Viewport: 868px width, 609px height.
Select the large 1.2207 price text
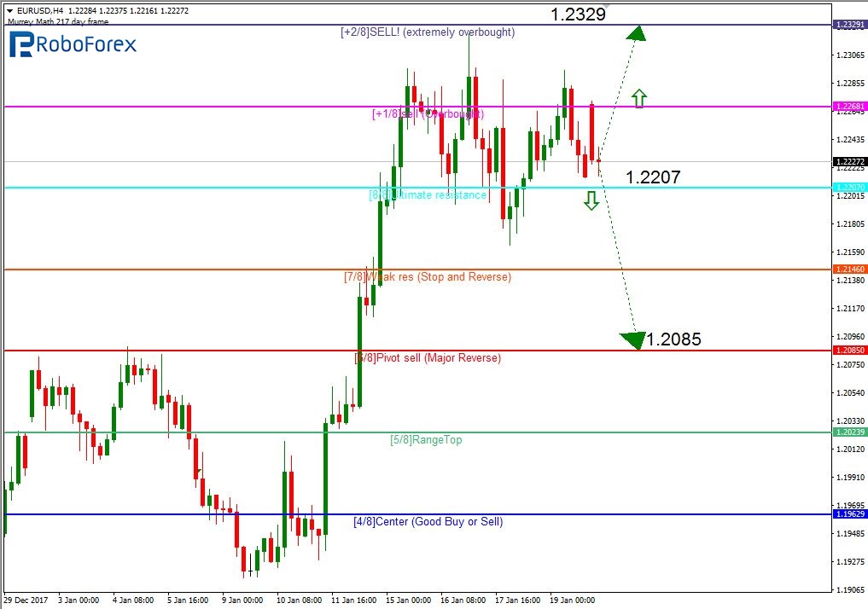[653, 177]
